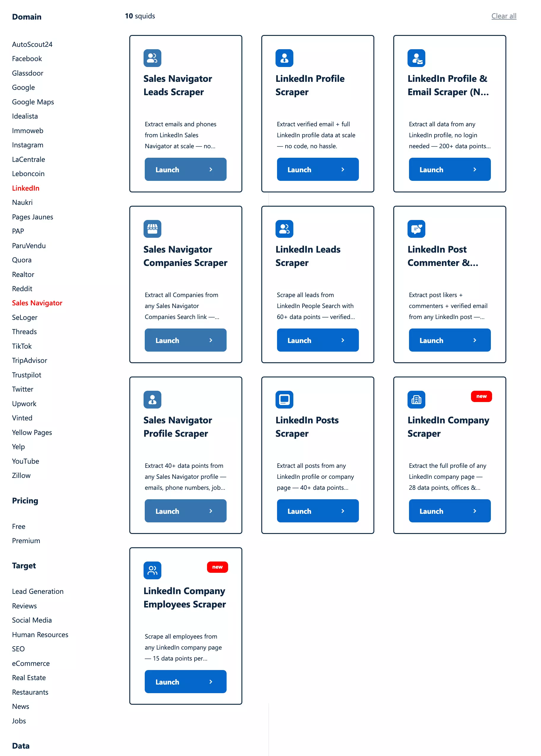Filter pricing by Premium
The width and height of the screenshot is (541, 756).
coord(26,541)
